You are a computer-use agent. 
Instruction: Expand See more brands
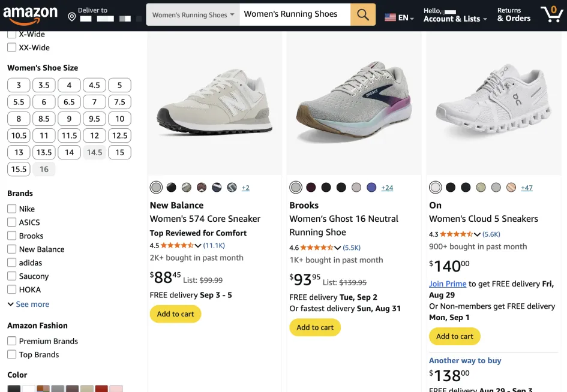28,304
